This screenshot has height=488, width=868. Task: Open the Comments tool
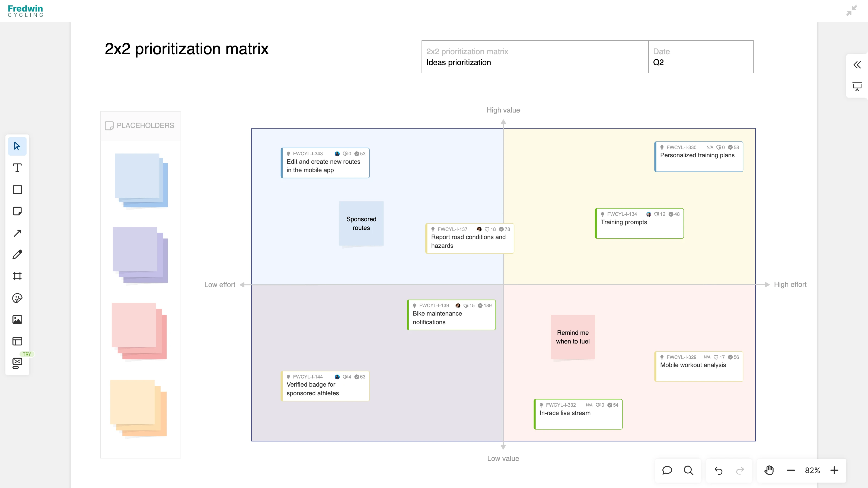pyautogui.click(x=667, y=470)
